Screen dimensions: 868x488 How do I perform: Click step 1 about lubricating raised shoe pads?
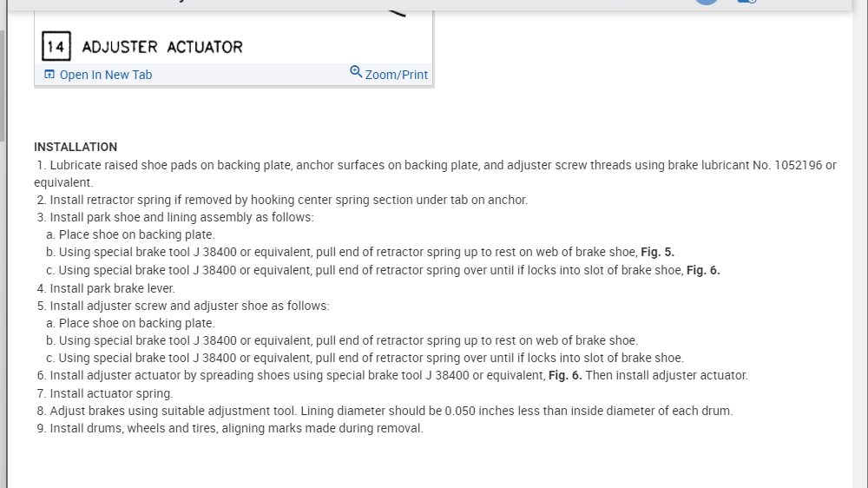tap(434, 165)
